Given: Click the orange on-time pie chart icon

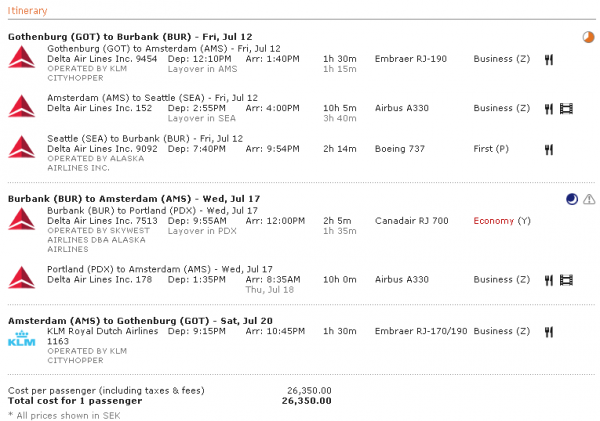Looking at the screenshot, I should pos(587,37).
